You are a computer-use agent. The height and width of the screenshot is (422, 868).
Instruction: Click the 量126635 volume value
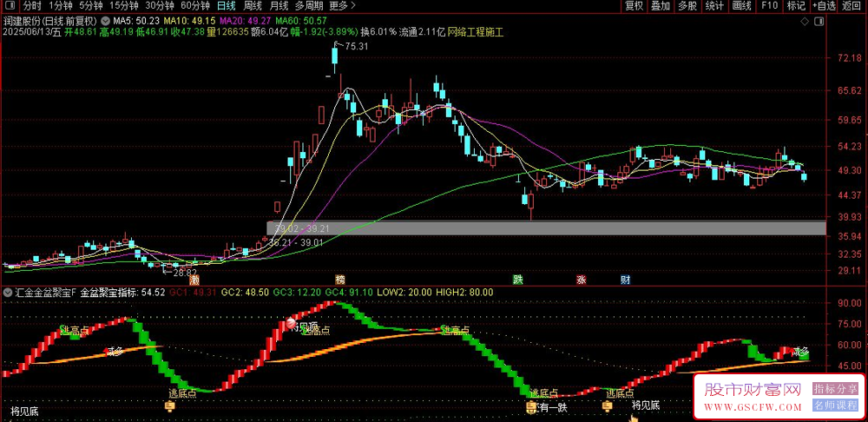[227, 32]
